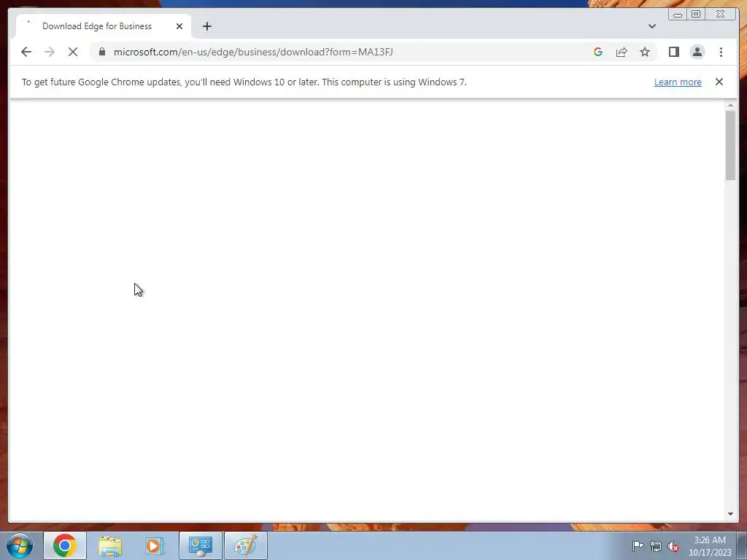The image size is (747, 560).
Task: Click the vertical scrollbar thumb
Action: [x=730, y=145]
